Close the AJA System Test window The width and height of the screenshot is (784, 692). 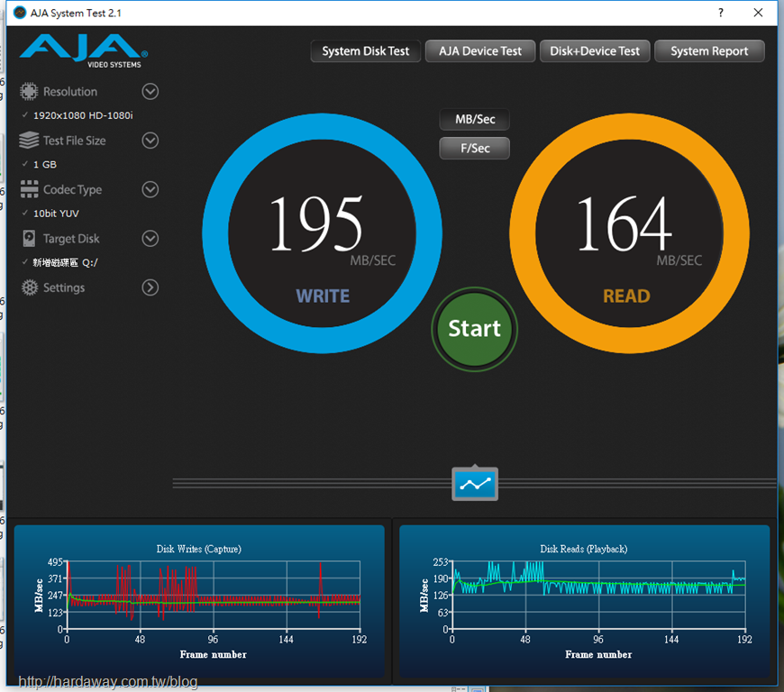coord(758,13)
